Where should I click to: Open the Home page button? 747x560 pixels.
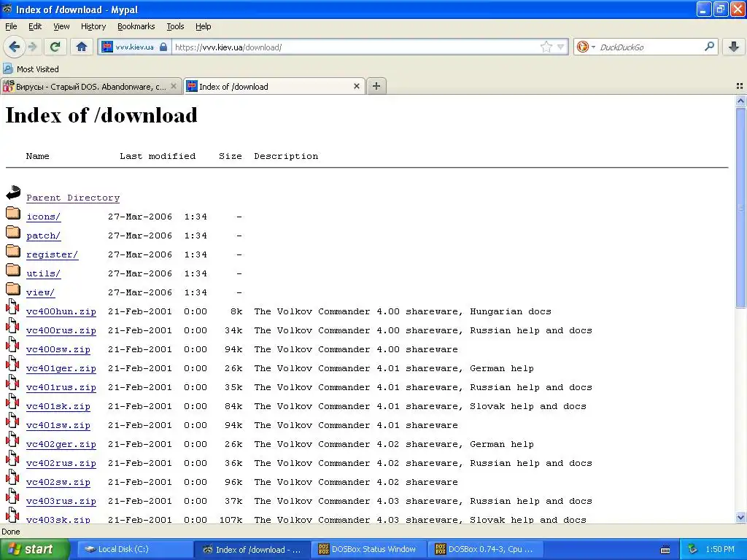82,47
